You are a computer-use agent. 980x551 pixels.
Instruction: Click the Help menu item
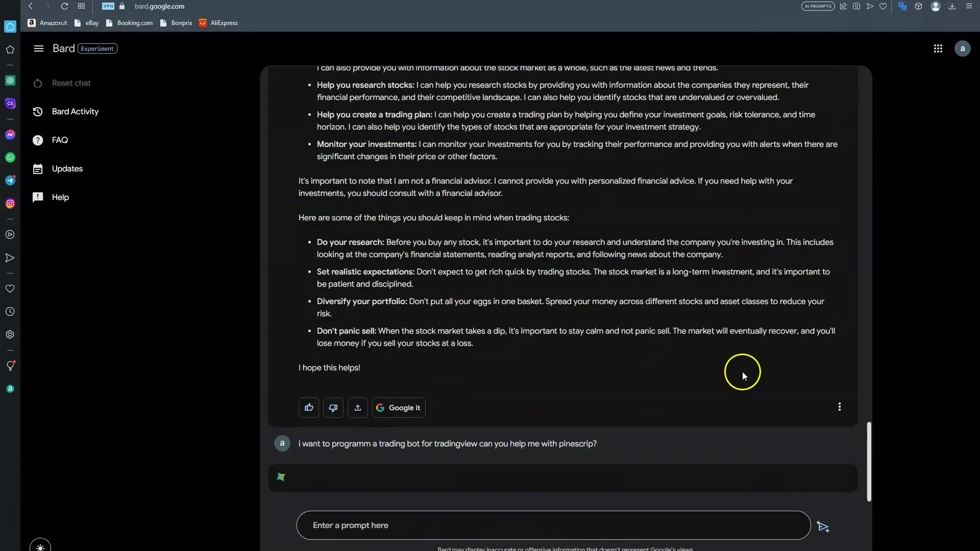tap(60, 198)
